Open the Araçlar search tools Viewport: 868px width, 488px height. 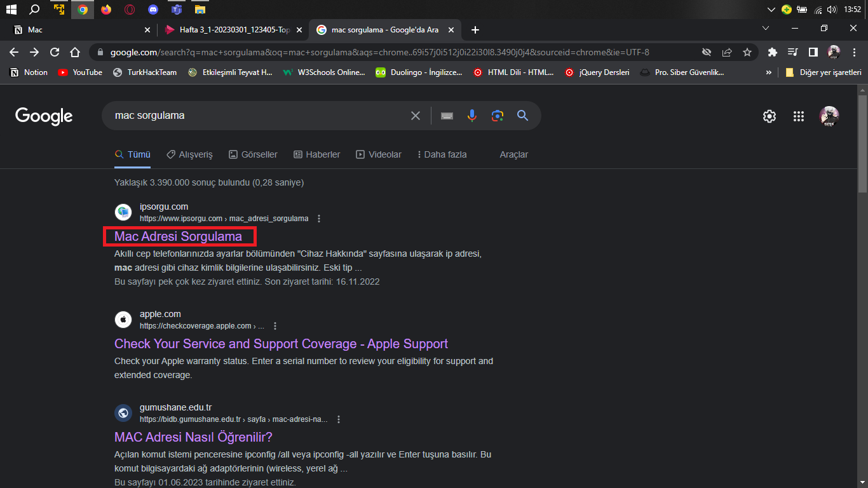(513, 154)
